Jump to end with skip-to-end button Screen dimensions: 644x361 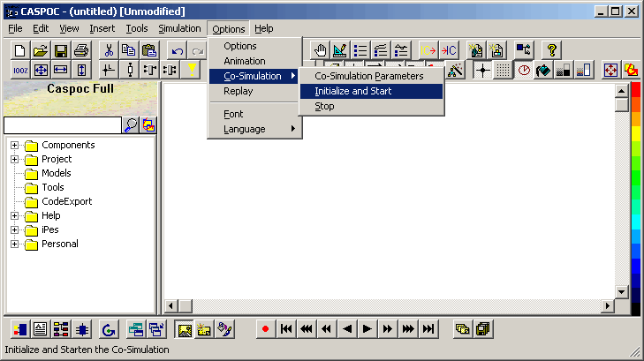[x=428, y=329]
